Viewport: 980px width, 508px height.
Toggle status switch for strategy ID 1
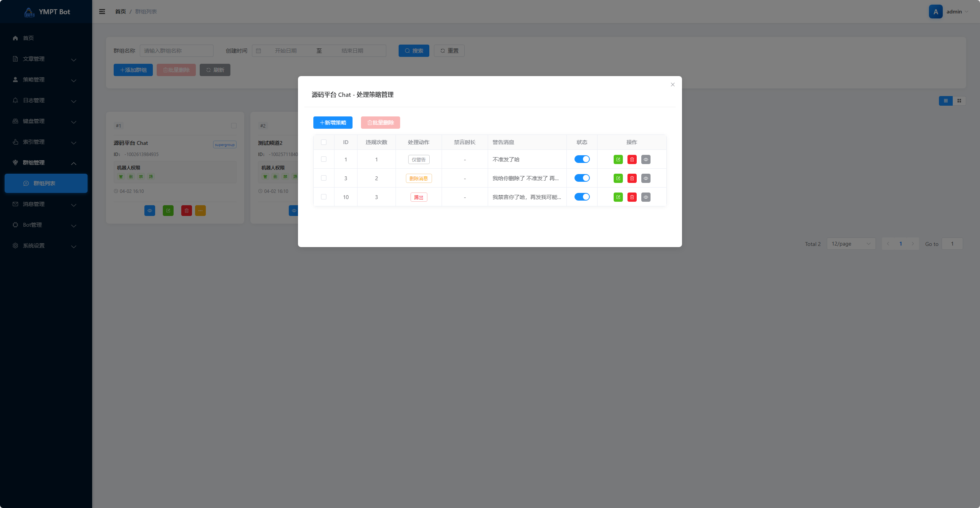pos(582,159)
